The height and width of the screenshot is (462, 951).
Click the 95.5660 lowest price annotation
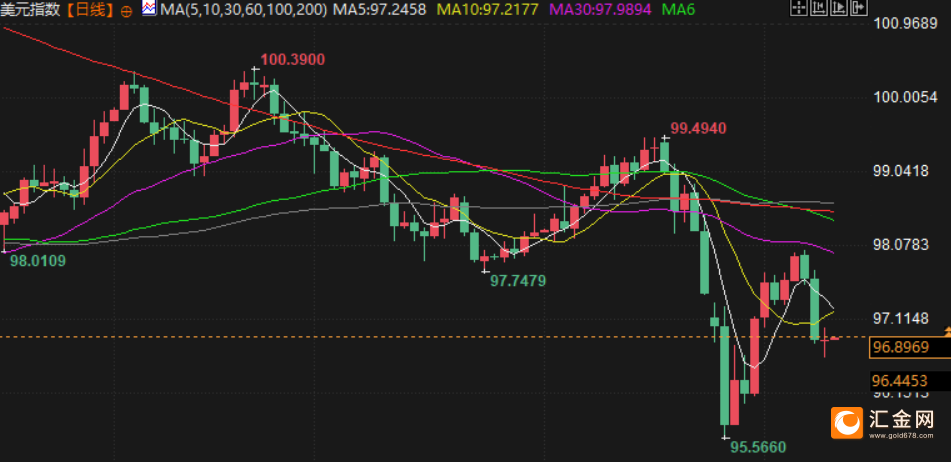coord(758,447)
